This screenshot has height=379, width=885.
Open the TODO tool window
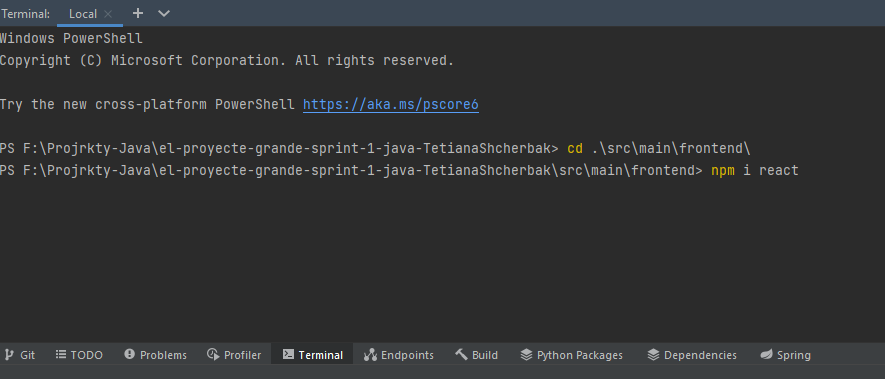pyautogui.click(x=79, y=355)
